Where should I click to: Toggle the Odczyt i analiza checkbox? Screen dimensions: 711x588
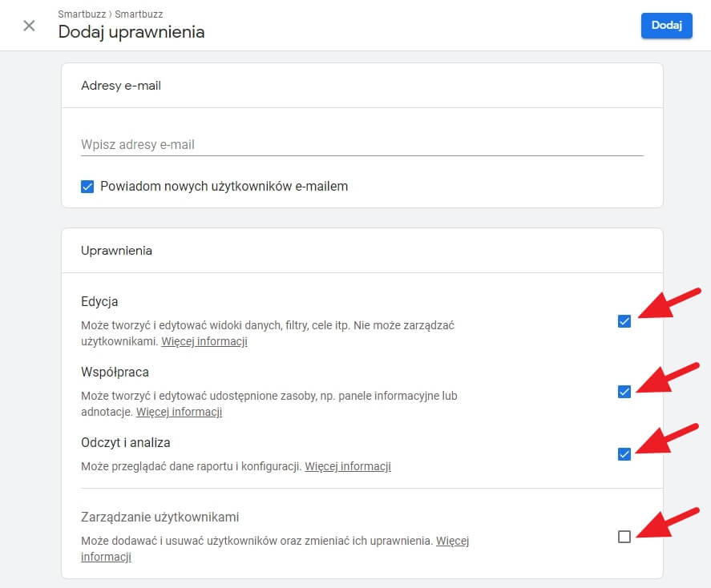pyautogui.click(x=624, y=454)
